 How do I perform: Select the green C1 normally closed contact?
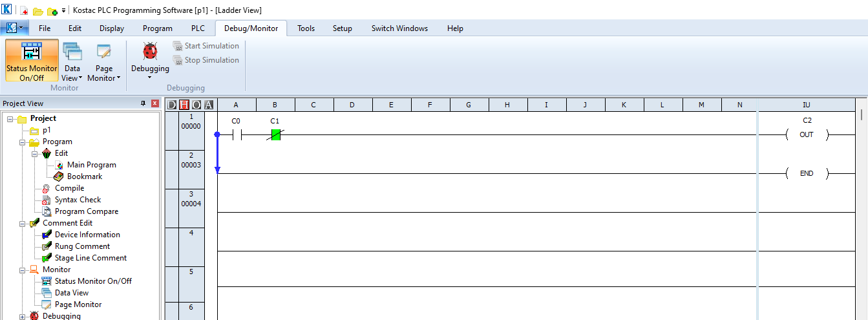[276, 134]
